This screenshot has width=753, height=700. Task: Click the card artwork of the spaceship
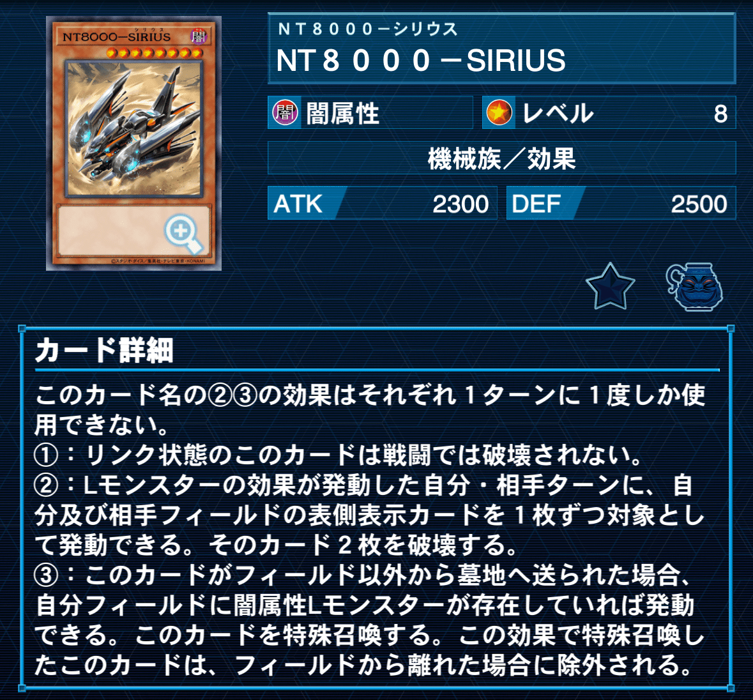point(134,128)
